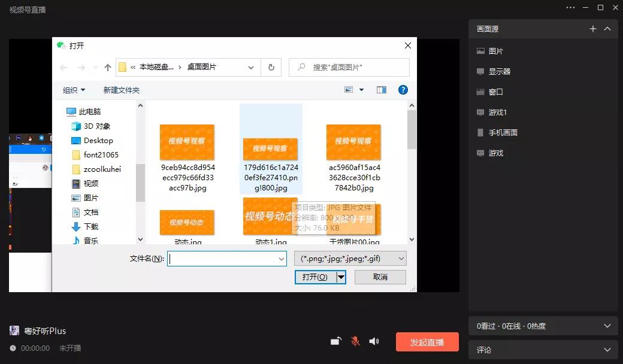The width and height of the screenshot is (623, 364).
Task: Unmute the red crossed-out microphone
Action: click(355, 341)
